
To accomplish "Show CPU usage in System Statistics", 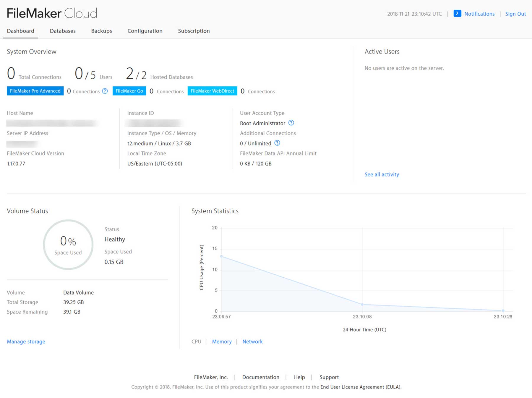I will tap(196, 342).
